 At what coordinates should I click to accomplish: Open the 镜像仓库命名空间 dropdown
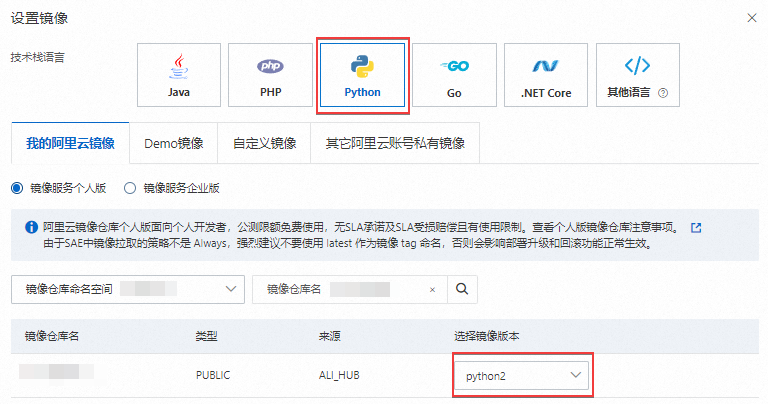tap(128, 289)
